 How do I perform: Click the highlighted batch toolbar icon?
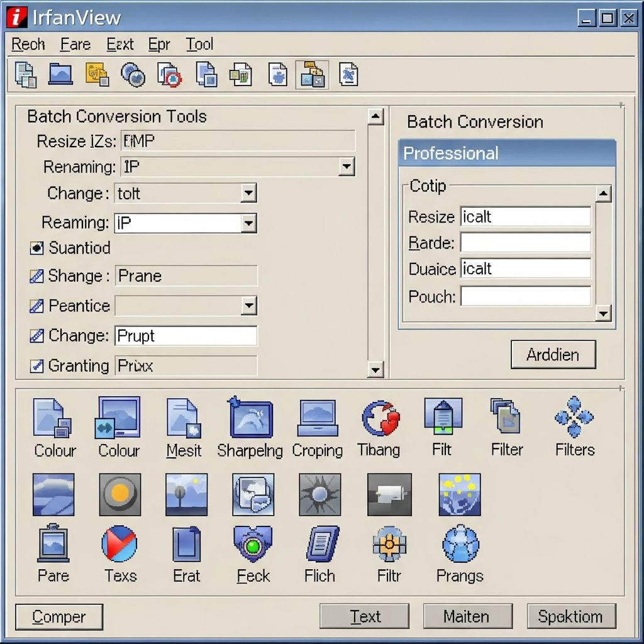pyautogui.click(x=312, y=75)
